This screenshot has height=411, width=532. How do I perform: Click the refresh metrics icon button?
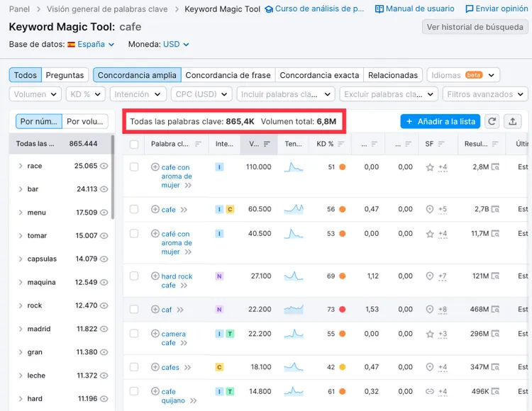click(492, 121)
